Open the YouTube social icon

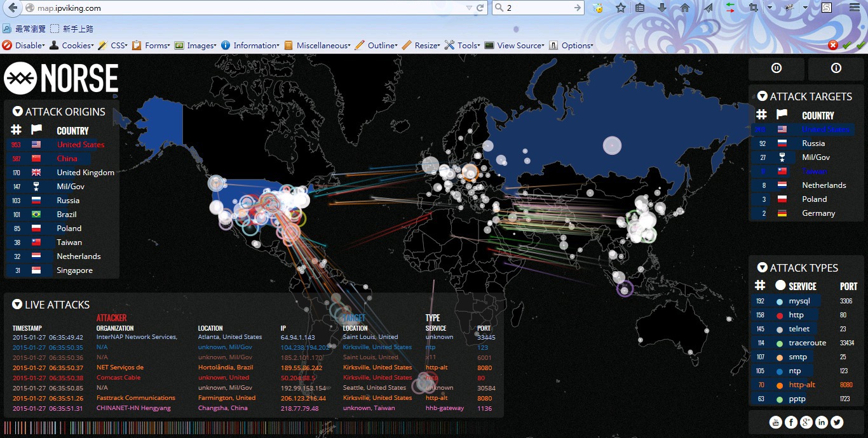pyautogui.click(x=775, y=422)
